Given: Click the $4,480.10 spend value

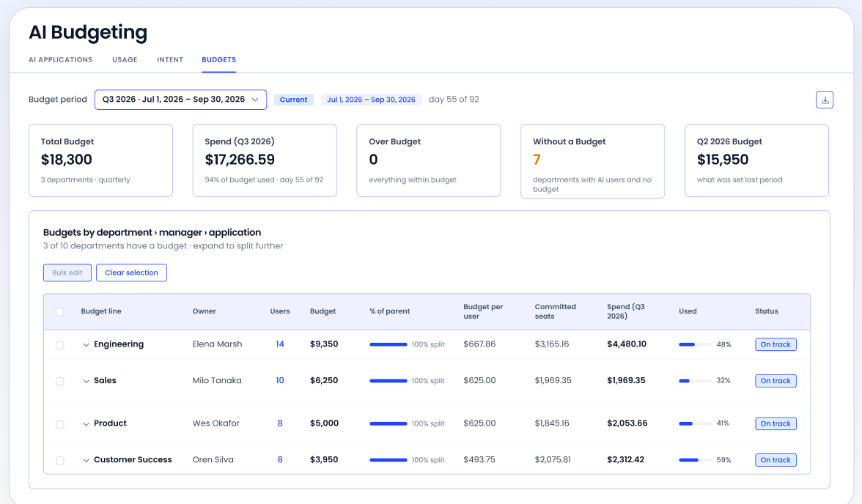Looking at the screenshot, I should (627, 344).
